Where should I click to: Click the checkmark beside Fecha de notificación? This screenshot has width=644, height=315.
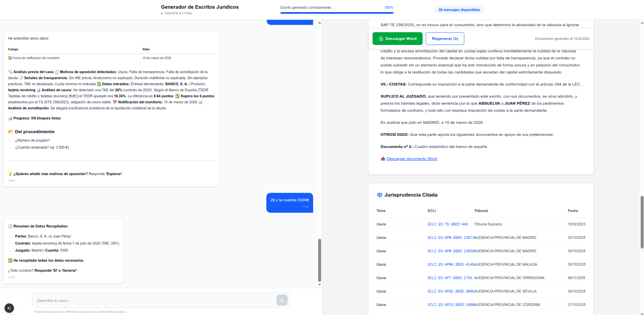(x=9, y=58)
